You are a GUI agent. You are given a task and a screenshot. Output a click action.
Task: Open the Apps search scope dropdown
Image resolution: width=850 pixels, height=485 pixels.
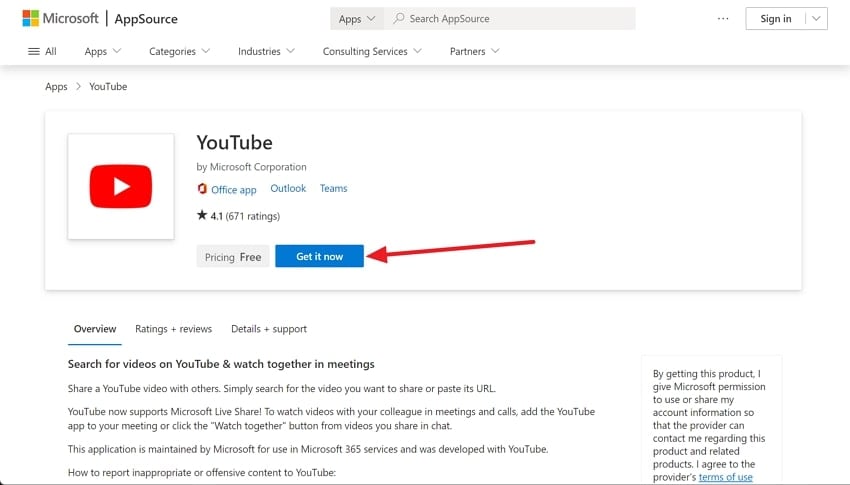pos(357,18)
